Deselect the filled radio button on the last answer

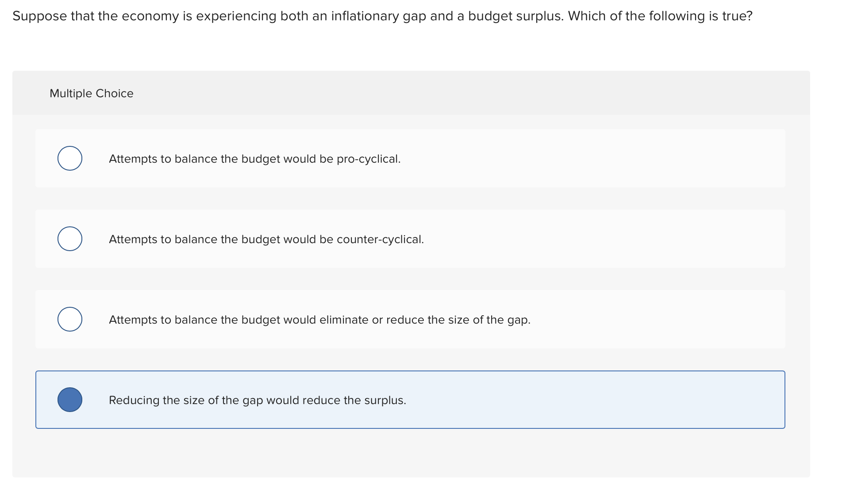(x=70, y=400)
